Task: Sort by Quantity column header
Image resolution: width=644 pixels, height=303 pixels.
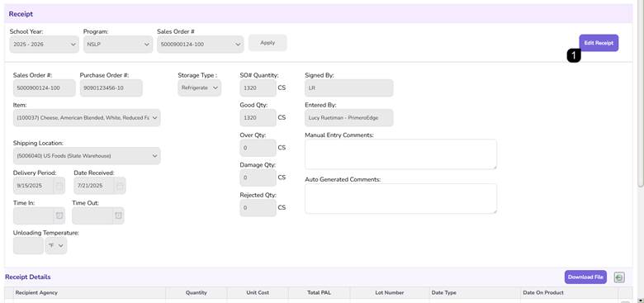Action: tap(197, 293)
